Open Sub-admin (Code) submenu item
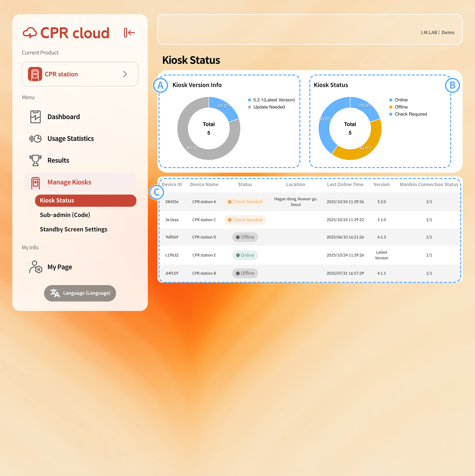 [65, 215]
